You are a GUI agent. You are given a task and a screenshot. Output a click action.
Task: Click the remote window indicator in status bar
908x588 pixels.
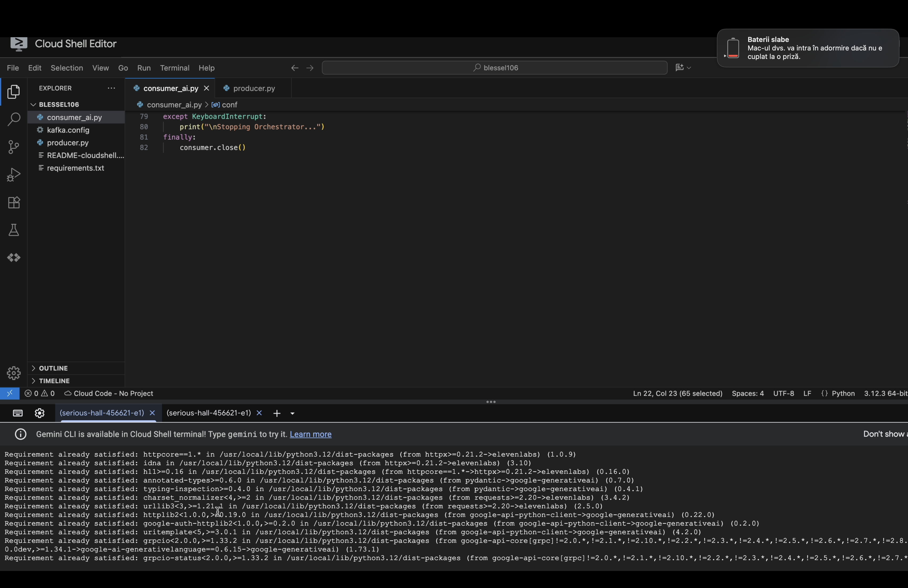pyautogui.click(x=10, y=393)
